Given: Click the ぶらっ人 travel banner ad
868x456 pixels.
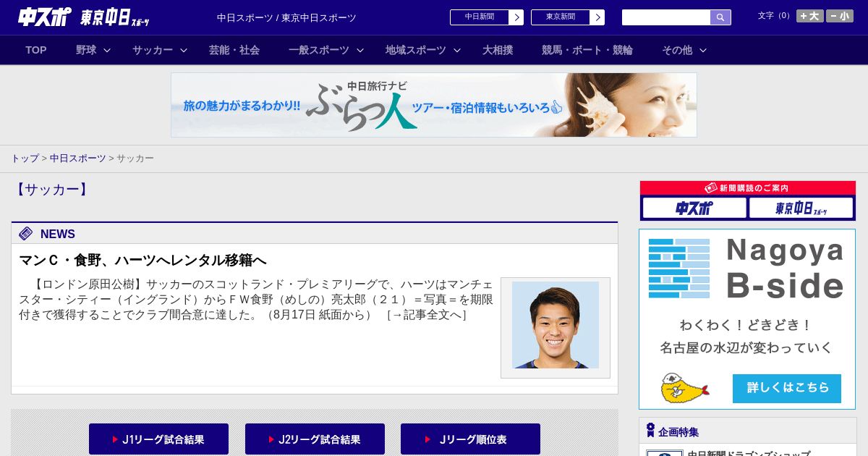Looking at the screenshot, I should pos(434,105).
